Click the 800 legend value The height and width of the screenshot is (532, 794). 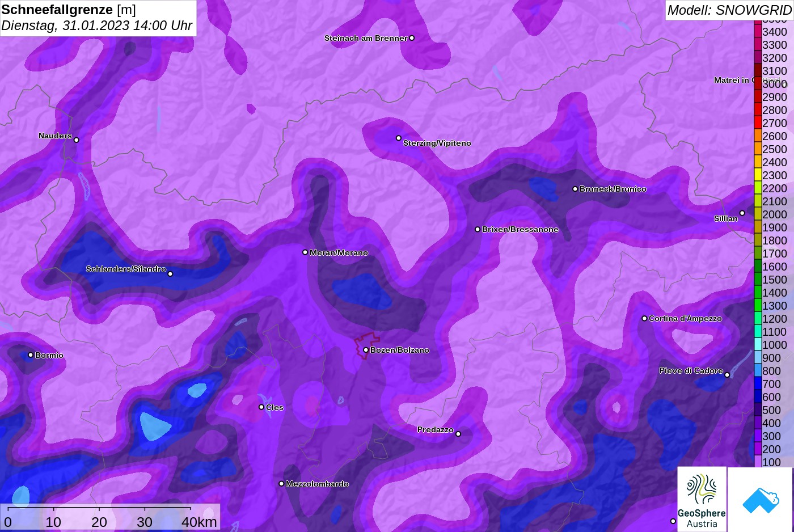pos(772,371)
